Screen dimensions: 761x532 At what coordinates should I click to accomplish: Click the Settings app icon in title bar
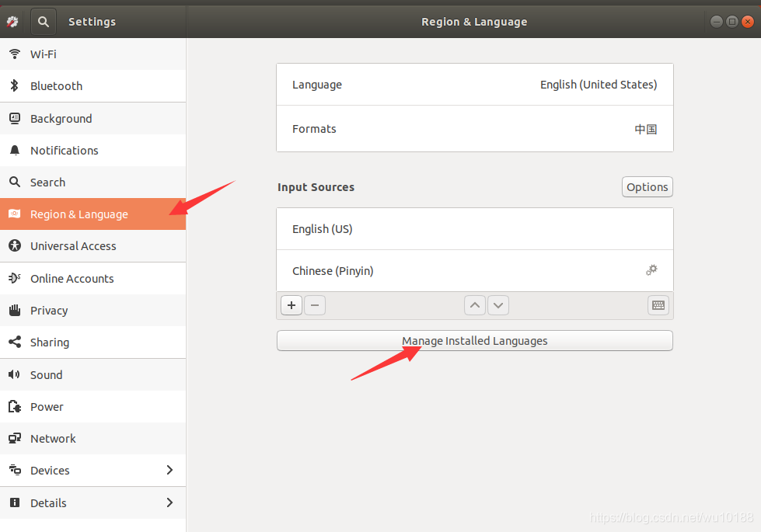click(x=12, y=22)
